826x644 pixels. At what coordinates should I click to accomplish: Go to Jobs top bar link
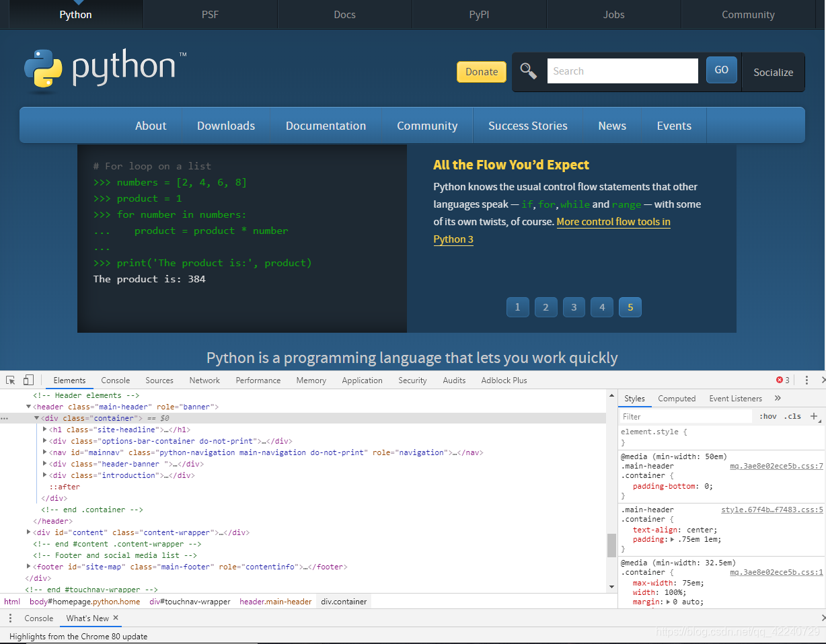(x=613, y=15)
